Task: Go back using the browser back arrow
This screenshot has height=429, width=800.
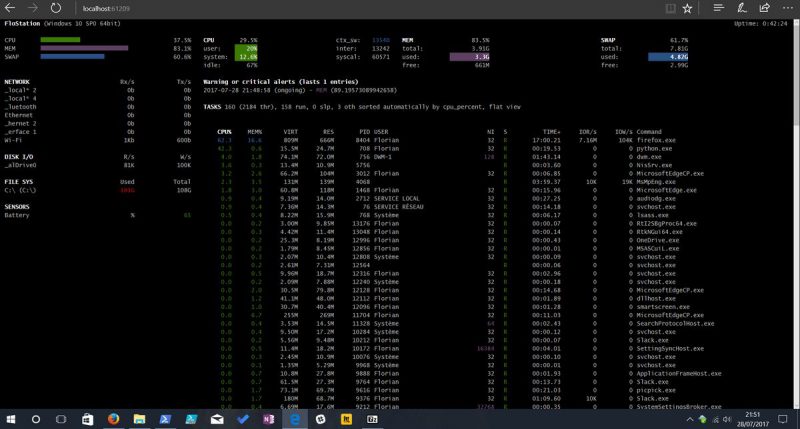Action: tap(10, 8)
